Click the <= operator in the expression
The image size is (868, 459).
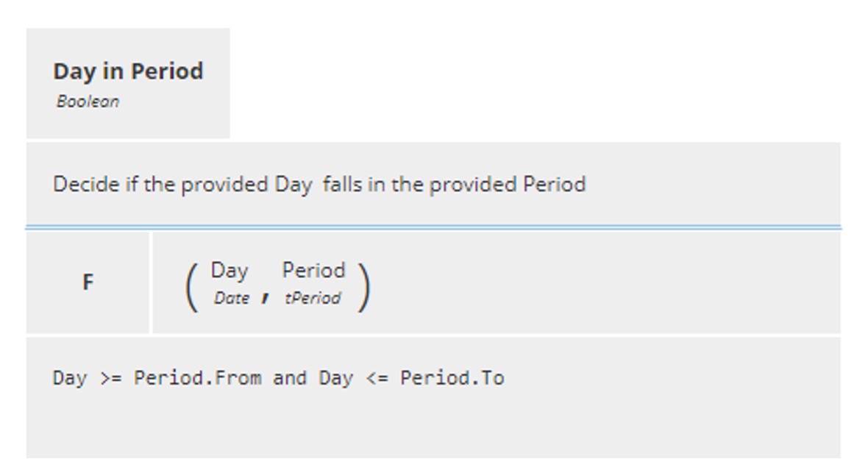coord(377,378)
